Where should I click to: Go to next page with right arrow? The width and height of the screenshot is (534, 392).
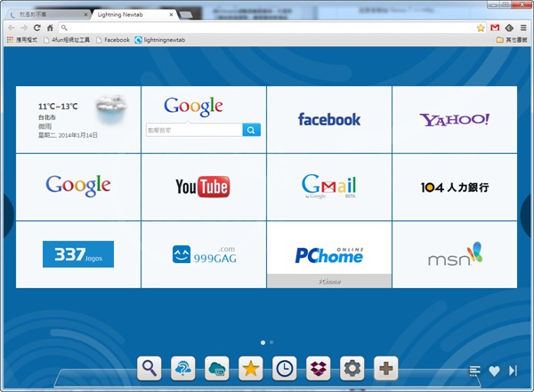(x=527, y=215)
